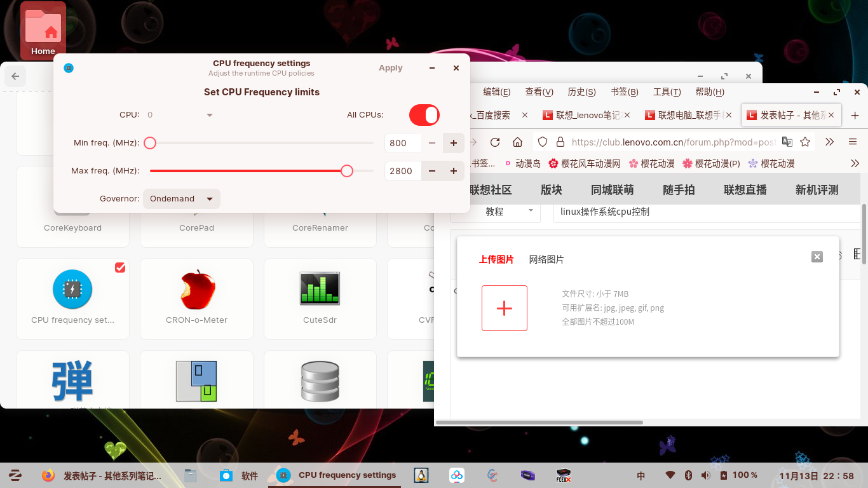Open the penguin app in taskbar
The width and height of the screenshot is (868, 488).
(x=421, y=475)
